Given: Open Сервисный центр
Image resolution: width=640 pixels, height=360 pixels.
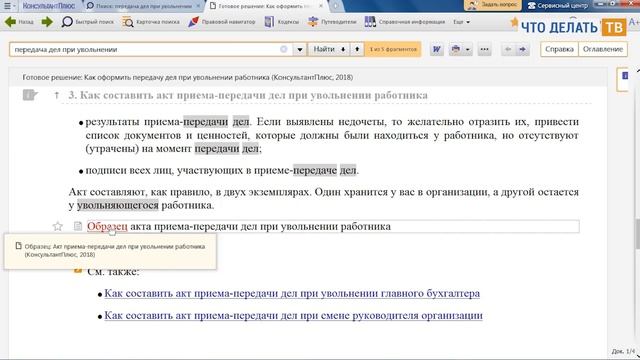Looking at the screenshot, I should pos(558,6).
